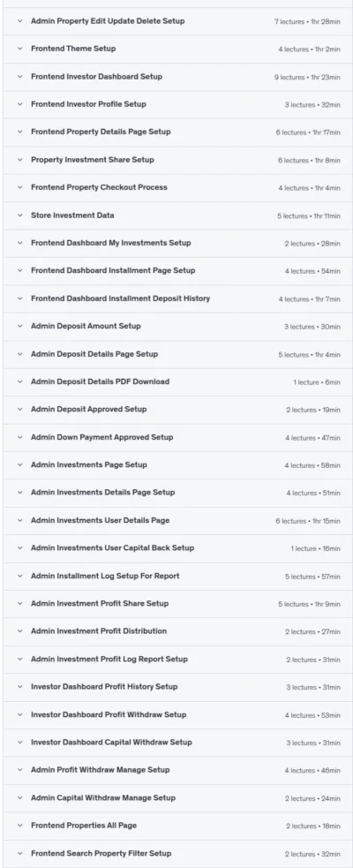Expand the Frontend Theme Setup section chevron
The image size is (353, 868).
pyautogui.click(x=20, y=49)
